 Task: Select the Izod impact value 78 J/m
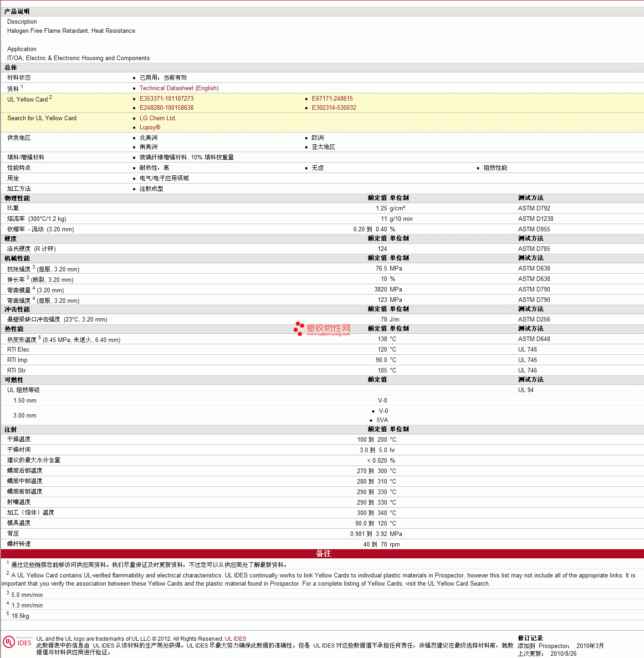390,320
